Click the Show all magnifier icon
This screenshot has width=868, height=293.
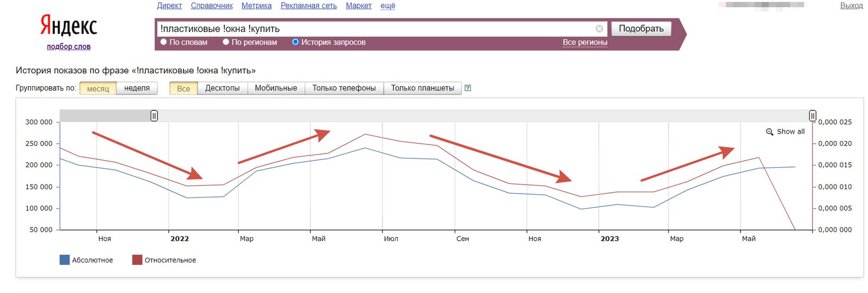coord(769,132)
